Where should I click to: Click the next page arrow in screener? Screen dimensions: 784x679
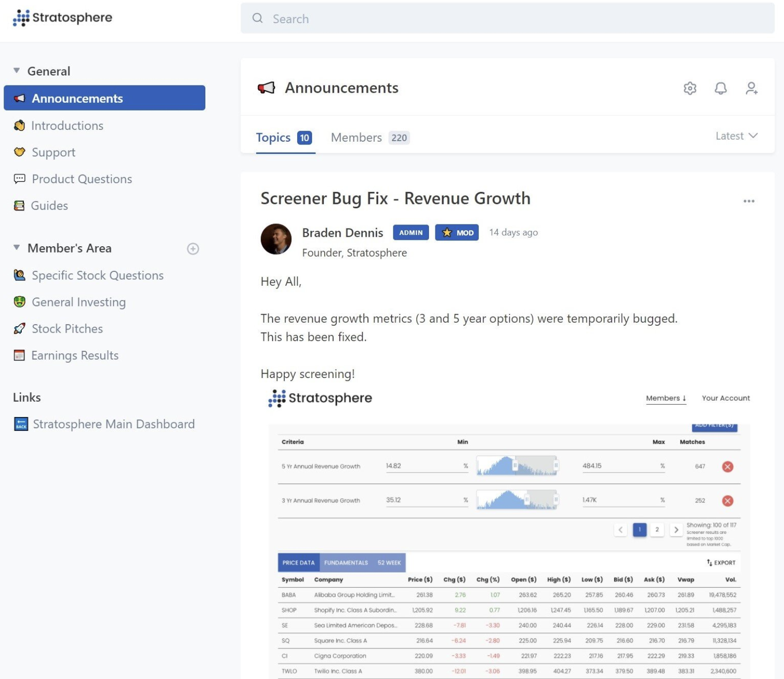point(676,530)
